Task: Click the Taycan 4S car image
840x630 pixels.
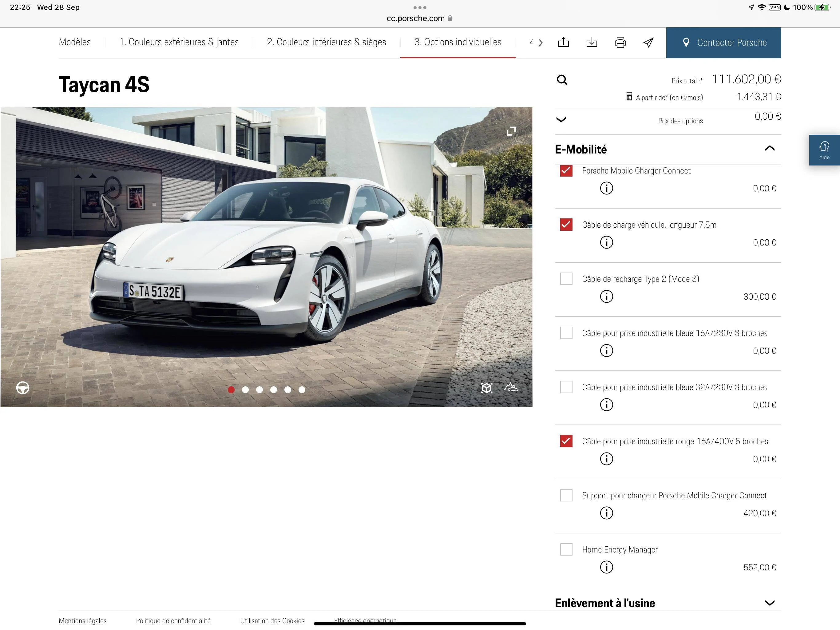Action: (266, 257)
